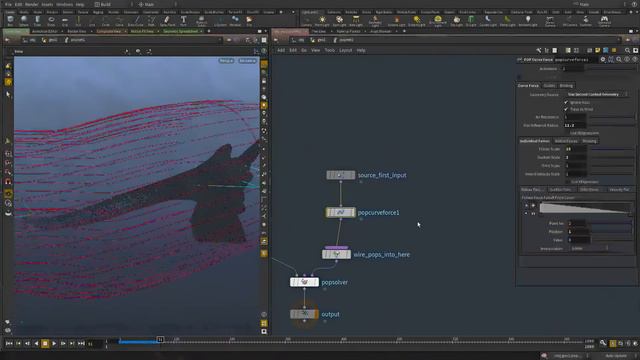This screenshot has width=640, height=360.
Task: Click the yellow sticky note icon in network toolbar
Action: [597, 50]
